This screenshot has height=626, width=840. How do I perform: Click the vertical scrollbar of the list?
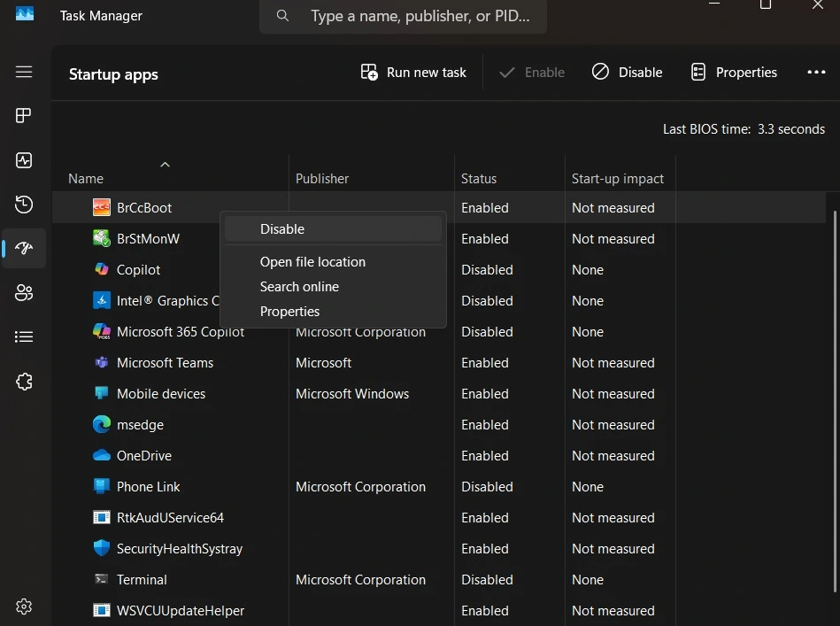[835, 401]
